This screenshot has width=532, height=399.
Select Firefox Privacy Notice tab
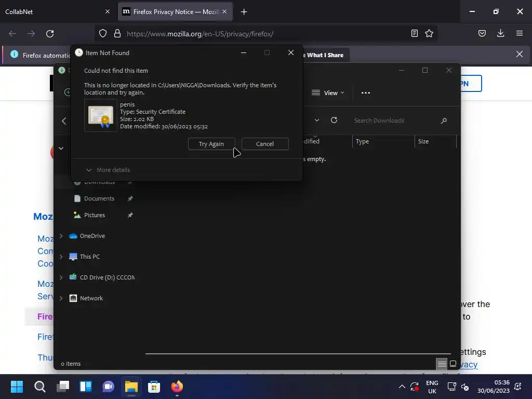176,11
